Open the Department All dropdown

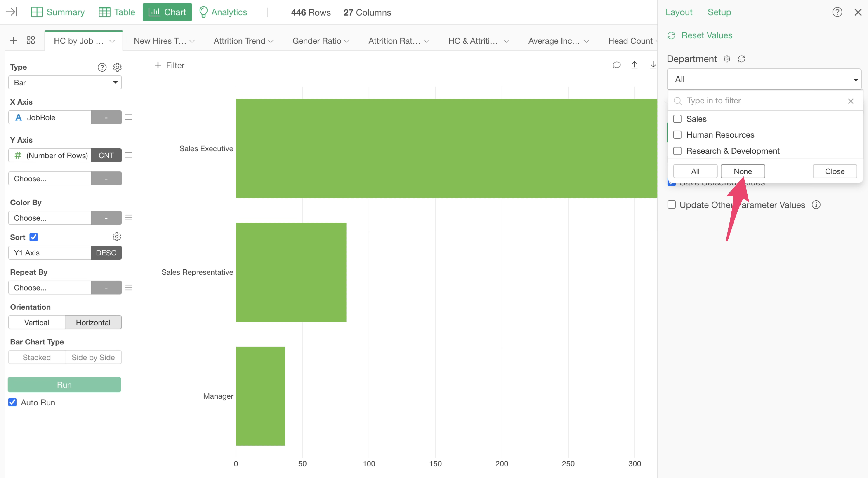(764, 80)
